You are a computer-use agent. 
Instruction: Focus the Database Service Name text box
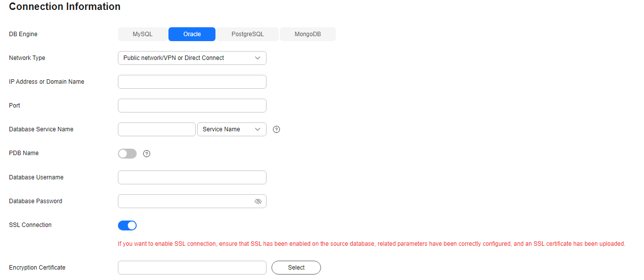pyautogui.click(x=157, y=129)
